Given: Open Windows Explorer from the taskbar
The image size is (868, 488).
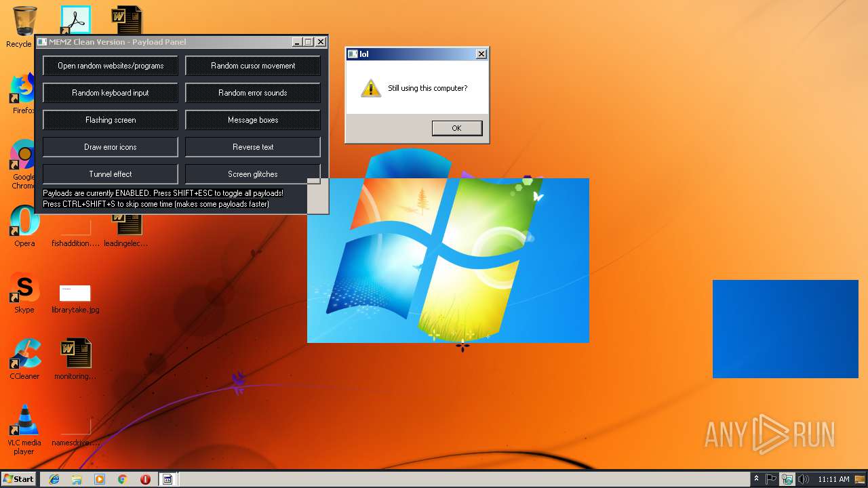Looking at the screenshot, I should point(77,479).
